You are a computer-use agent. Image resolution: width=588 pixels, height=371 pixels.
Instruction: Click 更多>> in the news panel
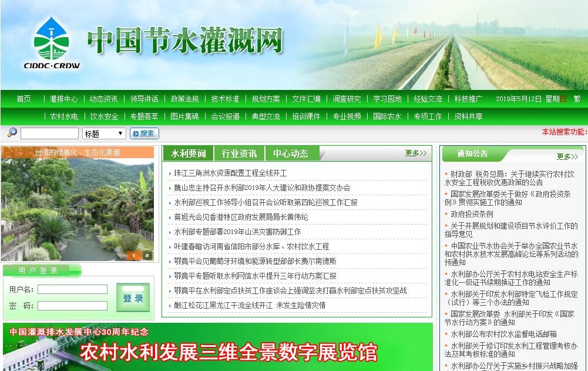pyautogui.click(x=415, y=153)
